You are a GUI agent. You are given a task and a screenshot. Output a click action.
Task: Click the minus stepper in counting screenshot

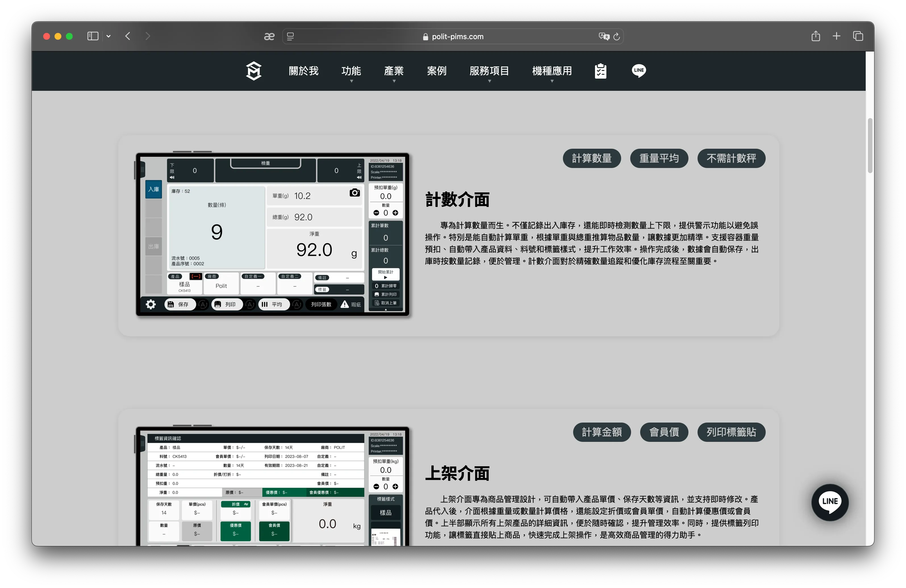pyautogui.click(x=376, y=213)
